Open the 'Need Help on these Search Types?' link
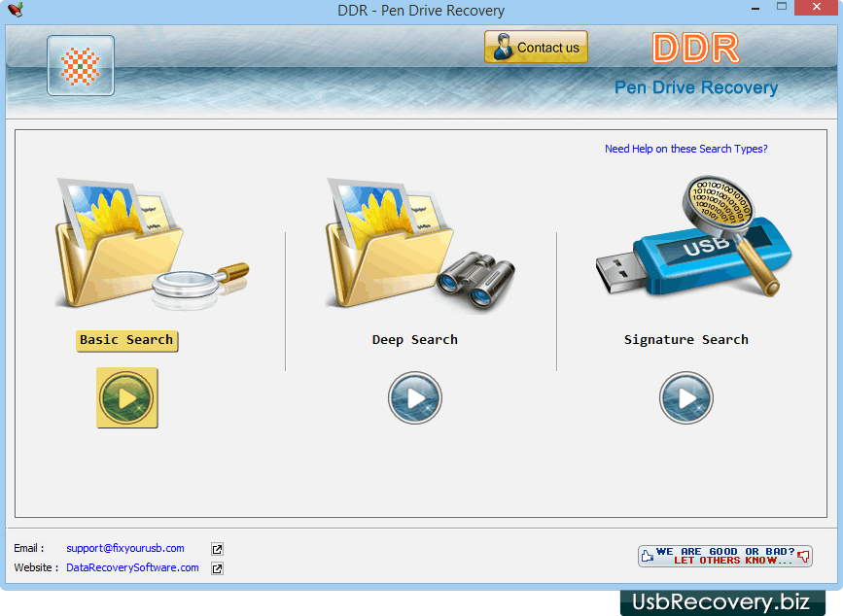 685,148
